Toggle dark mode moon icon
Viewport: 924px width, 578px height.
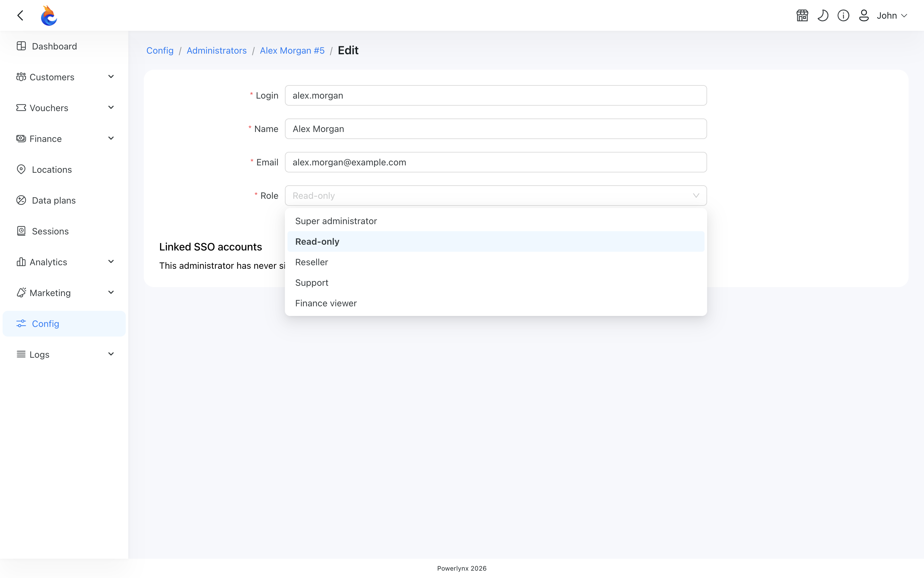tap(823, 15)
